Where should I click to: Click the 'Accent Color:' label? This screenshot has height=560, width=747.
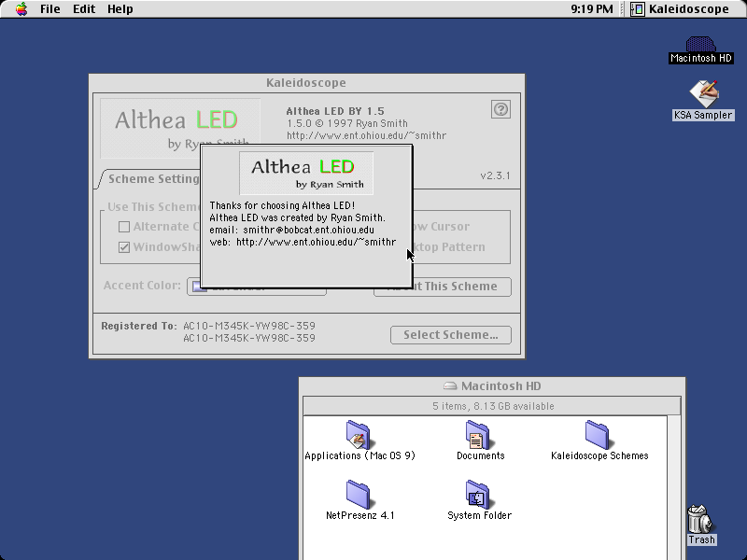pos(142,286)
